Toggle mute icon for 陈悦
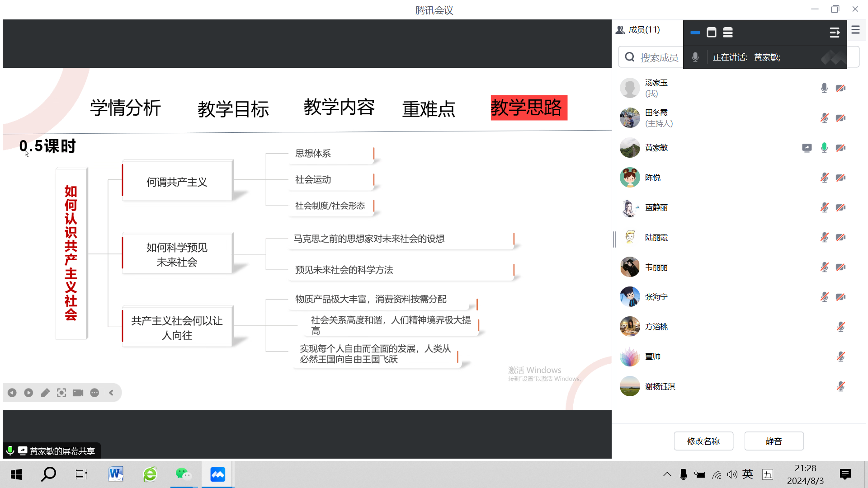Viewport: 868px width, 488px height. click(x=824, y=178)
